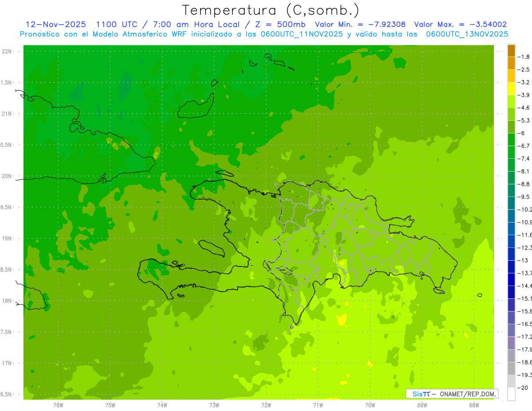Click the purple swatch between -17.2 and -17.9
The width and height of the screenshot is (532, 411).
coord(511,343)
